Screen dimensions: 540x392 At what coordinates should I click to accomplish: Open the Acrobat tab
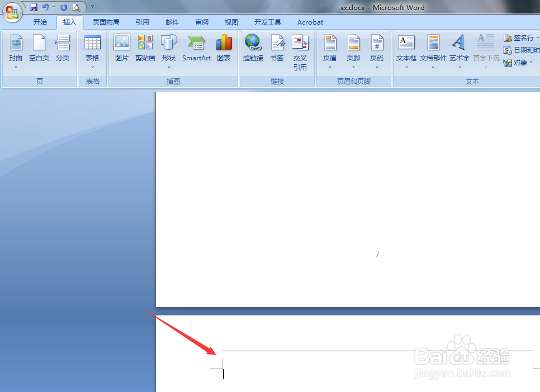(x=310, y=22)
